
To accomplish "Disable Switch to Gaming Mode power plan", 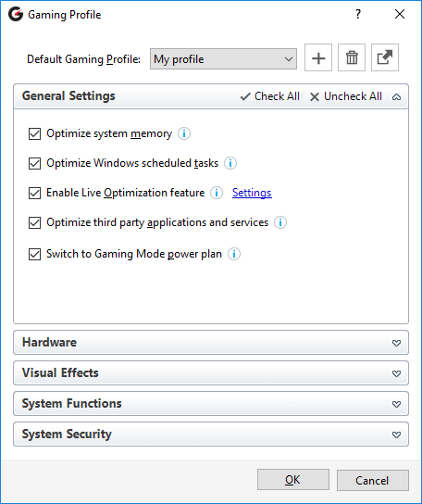I will coord(34,254).
